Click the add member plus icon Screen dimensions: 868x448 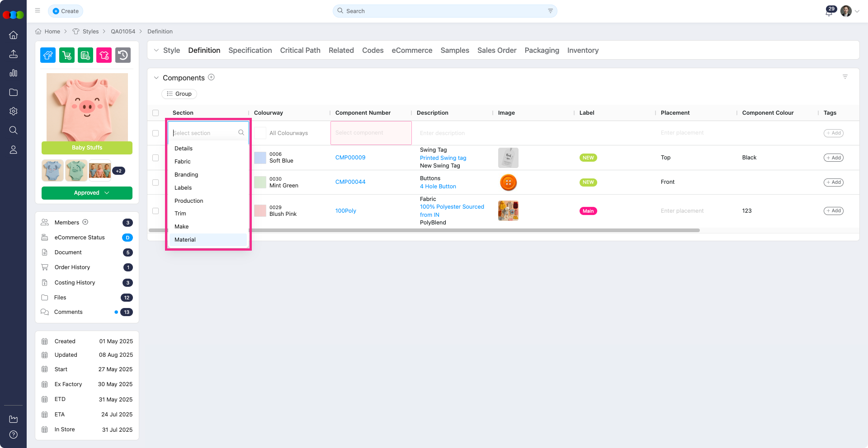click(x=85, y=222)
